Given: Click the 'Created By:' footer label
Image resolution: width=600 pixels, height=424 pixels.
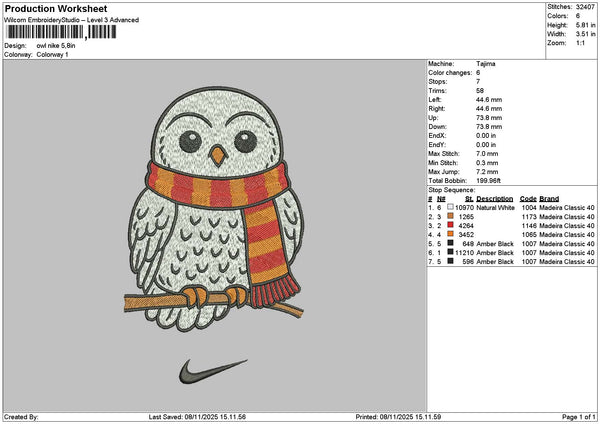Looking at the screenshot, I should [21, 417].
